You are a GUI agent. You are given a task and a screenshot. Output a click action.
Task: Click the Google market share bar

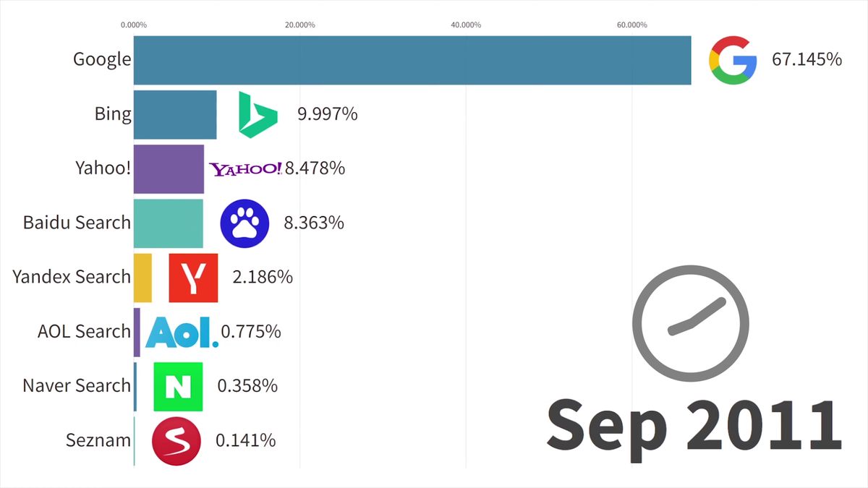pyautogui.click(x=412, y=60)
